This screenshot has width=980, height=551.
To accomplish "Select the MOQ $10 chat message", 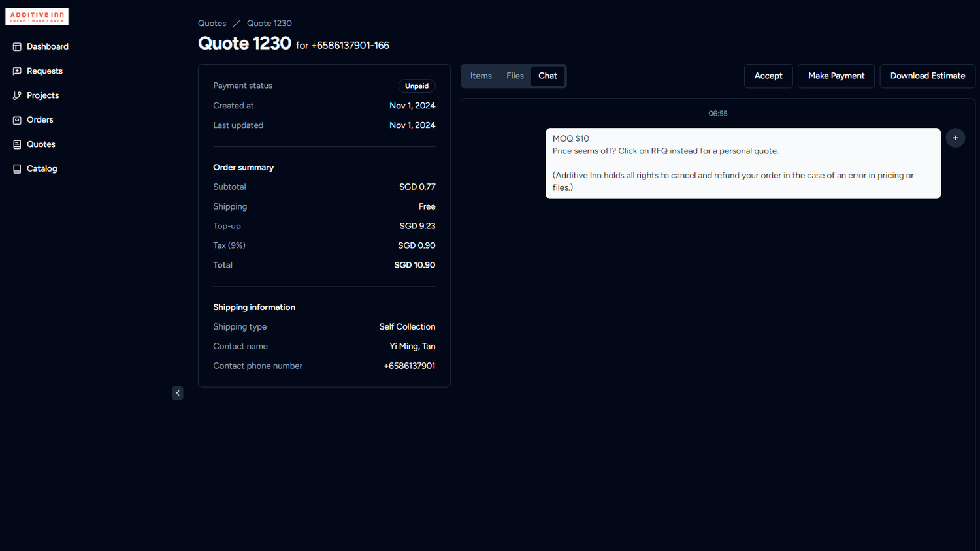I will (743, 163).
